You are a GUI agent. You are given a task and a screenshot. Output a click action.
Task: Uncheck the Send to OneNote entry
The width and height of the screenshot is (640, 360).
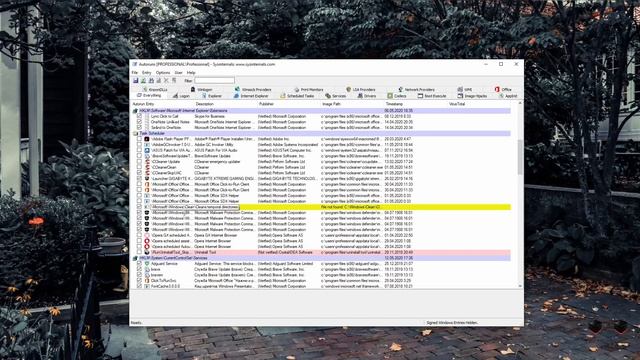click(x=139, y=128)
